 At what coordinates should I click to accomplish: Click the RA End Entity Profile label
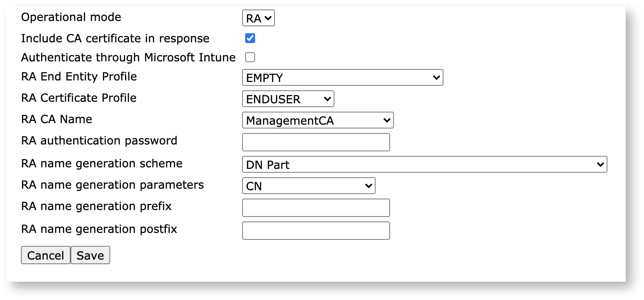[x=79, y=77]
